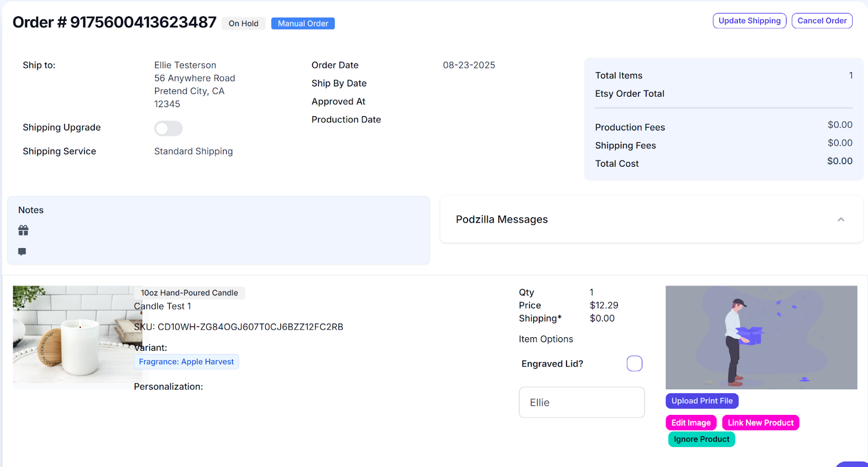The height and width of the screenshot is (467, 868).
Task: Click the Upload Print File button
Action: [x=701, y=401]
